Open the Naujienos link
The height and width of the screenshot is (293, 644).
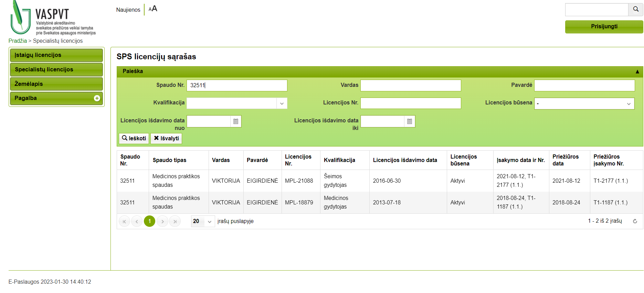pyautogui.click(x=128, y=10)
